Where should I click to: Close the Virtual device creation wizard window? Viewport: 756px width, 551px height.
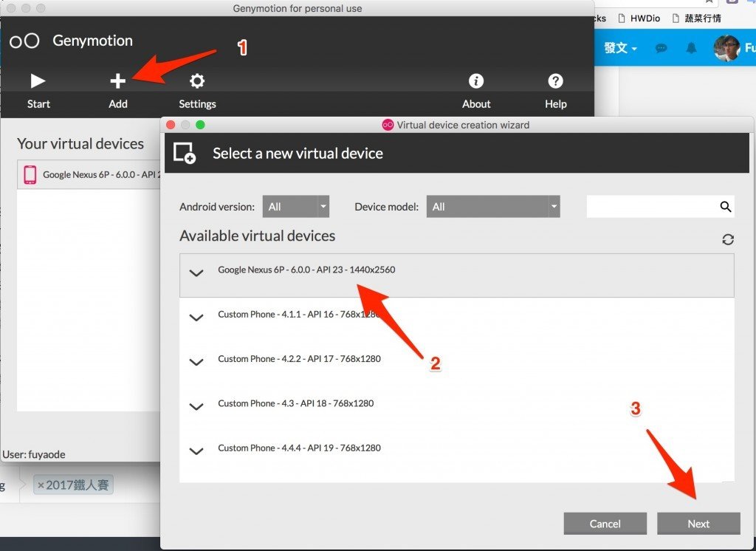coord(171,125)
